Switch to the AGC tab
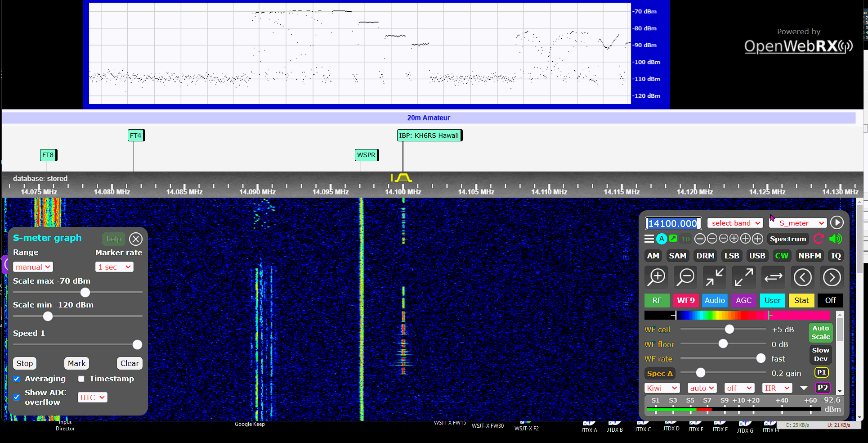This screenshot has width=868, height=443. pos(743,300)
